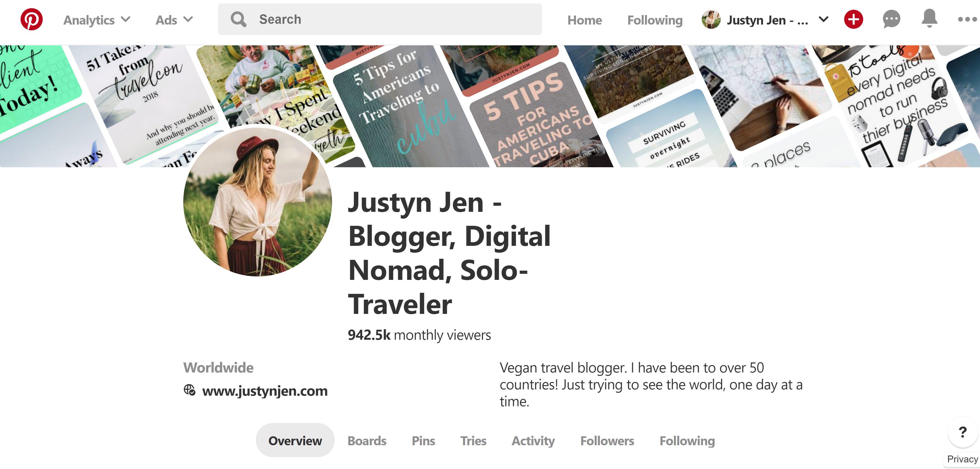The height and width of the screenshot is (469, 980).
Task: Click the verified globe icon beside website
Action: [x=189, y=390]
